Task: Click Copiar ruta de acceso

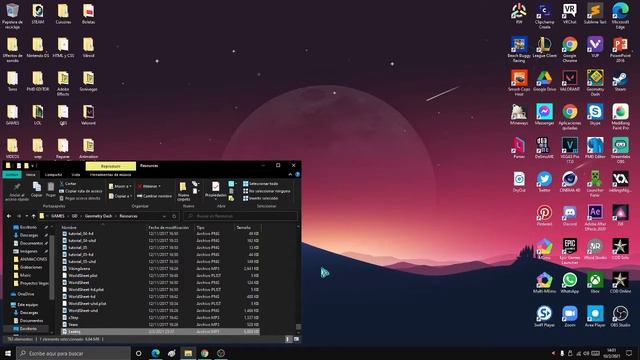Action: (80, 191)
